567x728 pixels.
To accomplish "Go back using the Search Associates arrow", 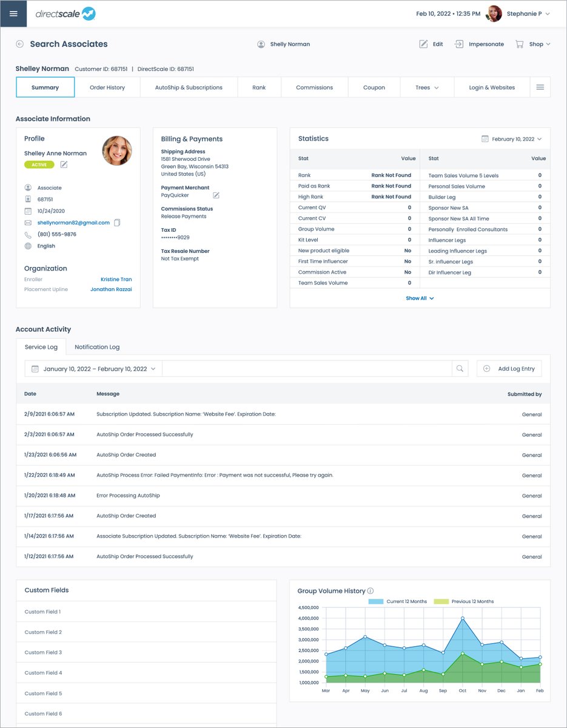I will pos(20,44).
